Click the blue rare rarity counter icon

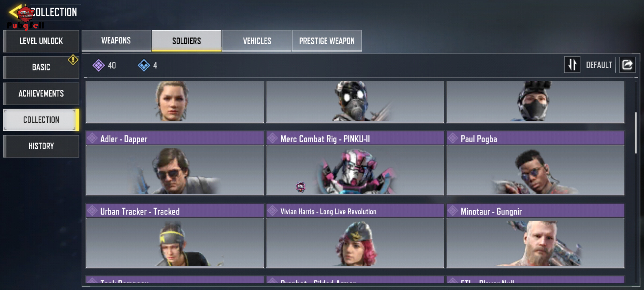pyautogui.click(x=144, y=65)
